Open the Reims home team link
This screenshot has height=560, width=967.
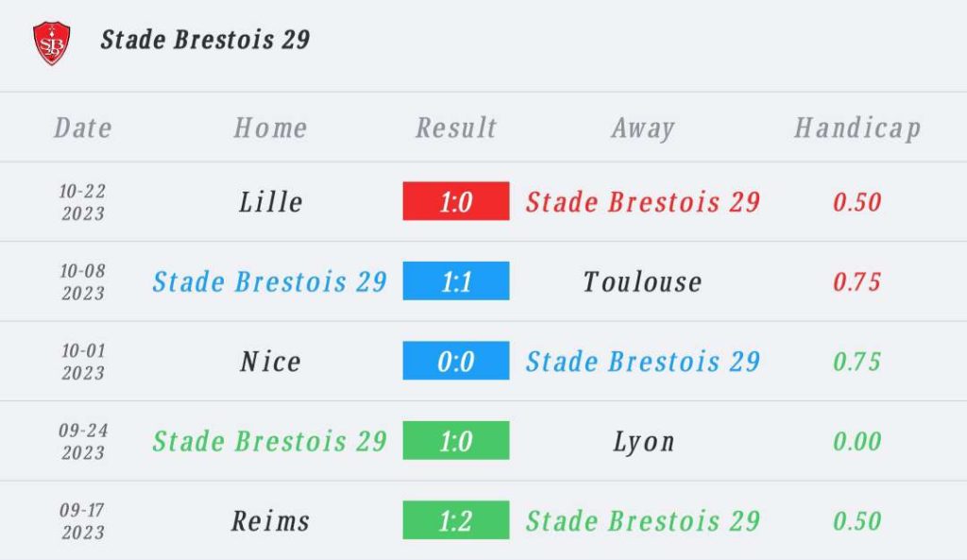point(270,521)
